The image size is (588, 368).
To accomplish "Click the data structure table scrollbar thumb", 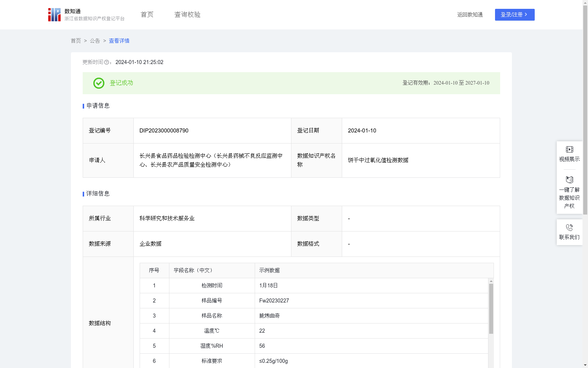I will point(491,308).
